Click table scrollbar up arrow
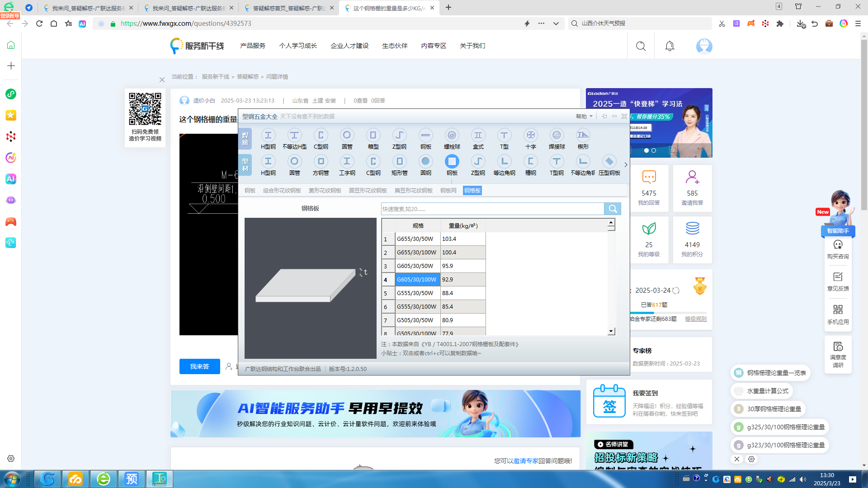Image resolution: width=868 pixels, height=488 pixels. click(x=611, y=222)
